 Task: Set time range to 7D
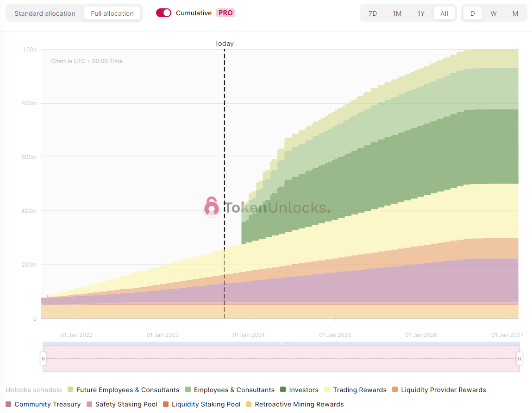tap(373, 13)
